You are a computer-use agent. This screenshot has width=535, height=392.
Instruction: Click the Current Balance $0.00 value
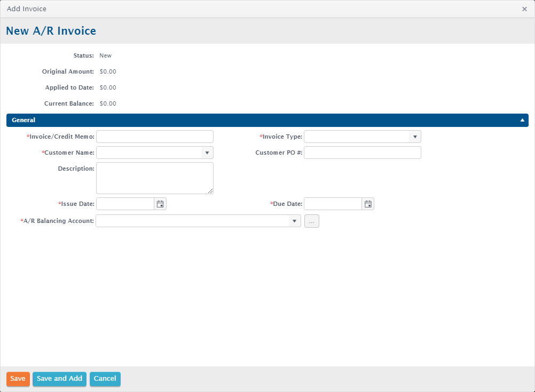(108, 103)
